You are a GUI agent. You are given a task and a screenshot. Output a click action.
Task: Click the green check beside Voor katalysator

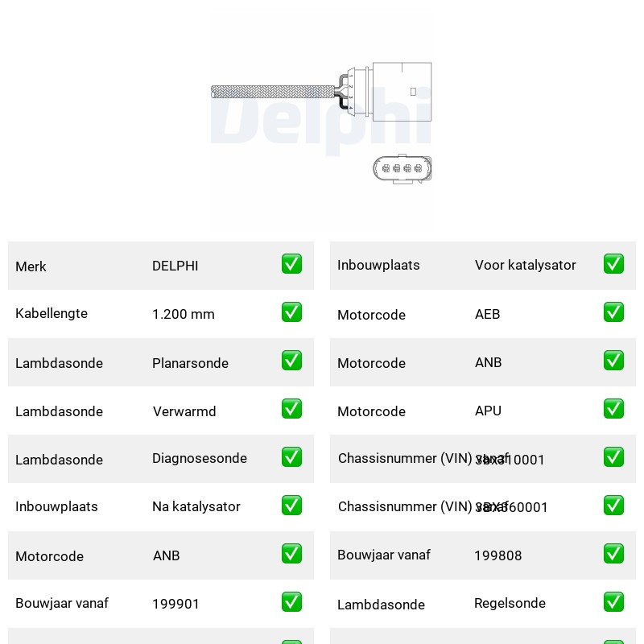coord(613,264)
